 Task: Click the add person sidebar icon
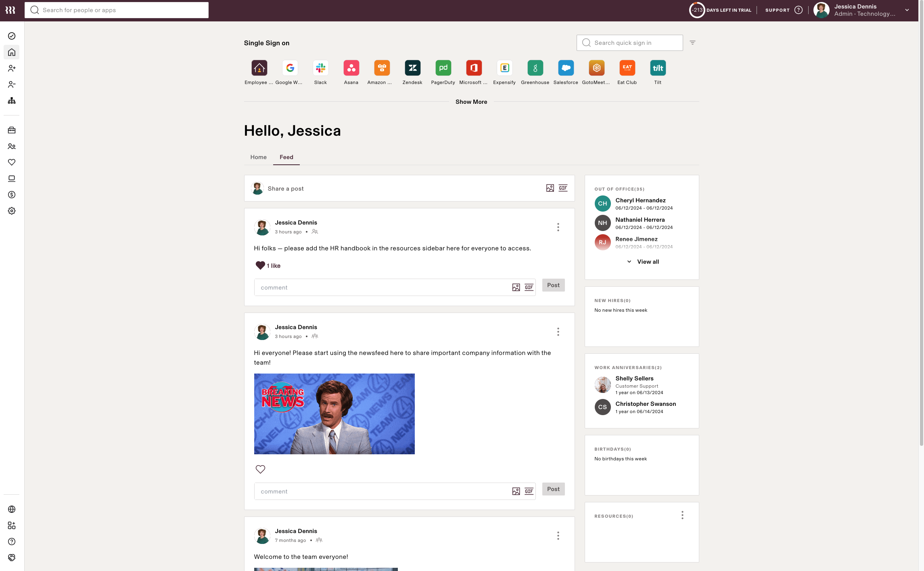(x=12, y=68)
